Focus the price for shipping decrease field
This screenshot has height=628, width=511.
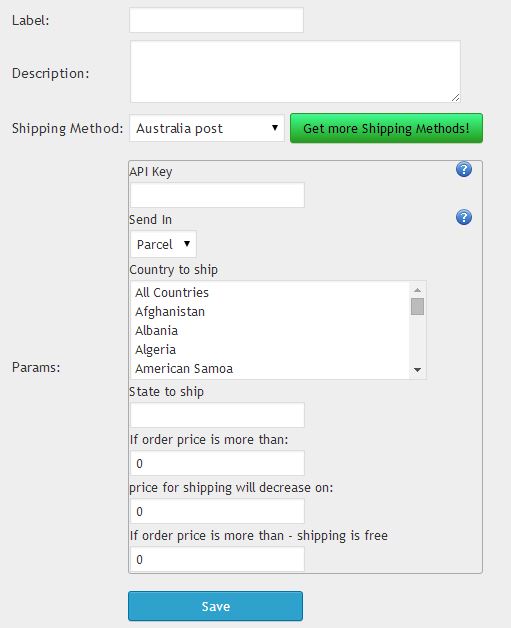point(217,511)
